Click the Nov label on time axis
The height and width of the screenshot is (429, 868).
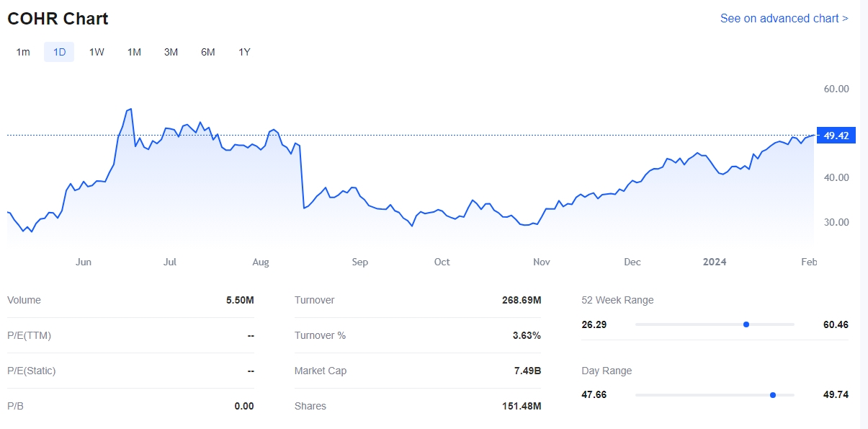coord(542,262)
